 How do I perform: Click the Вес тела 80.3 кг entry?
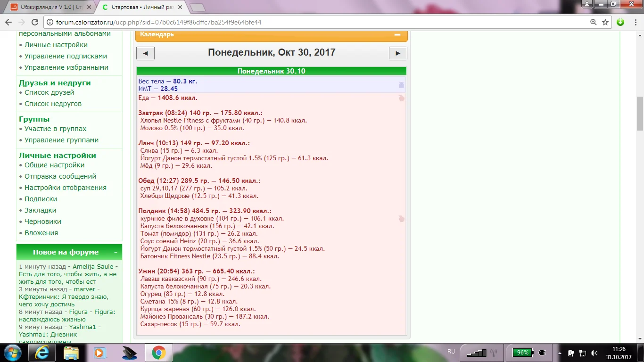click(x=168, y=81)
